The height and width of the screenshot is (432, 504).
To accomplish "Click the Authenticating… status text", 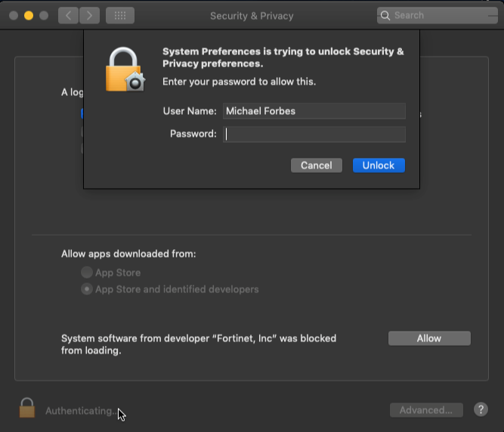I will [x=80, y=411].
